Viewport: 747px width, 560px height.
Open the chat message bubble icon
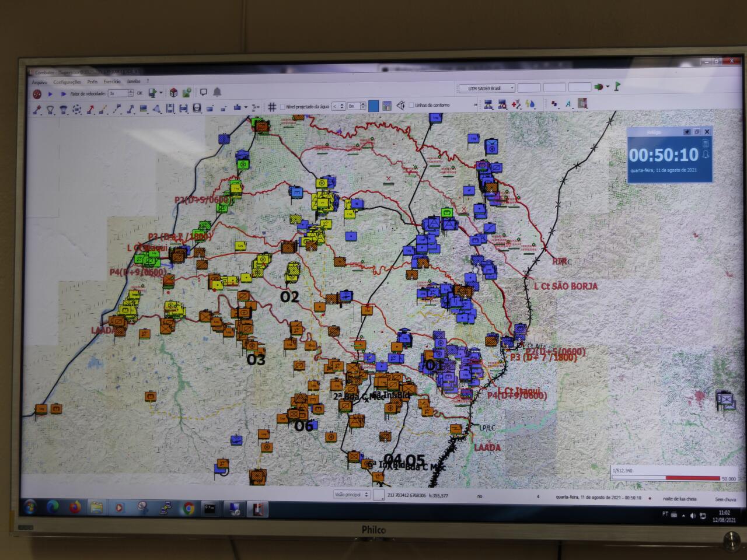click(x=204, y=93)
